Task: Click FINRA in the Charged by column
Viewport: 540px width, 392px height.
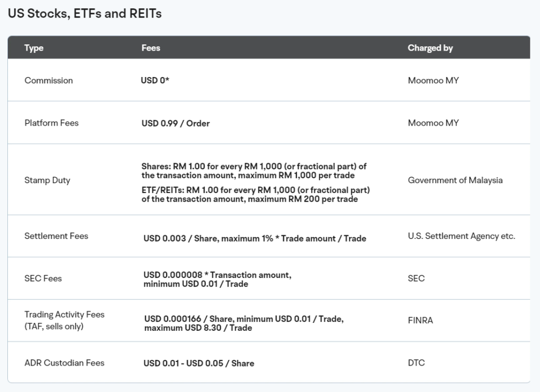Action: point(420,320)
